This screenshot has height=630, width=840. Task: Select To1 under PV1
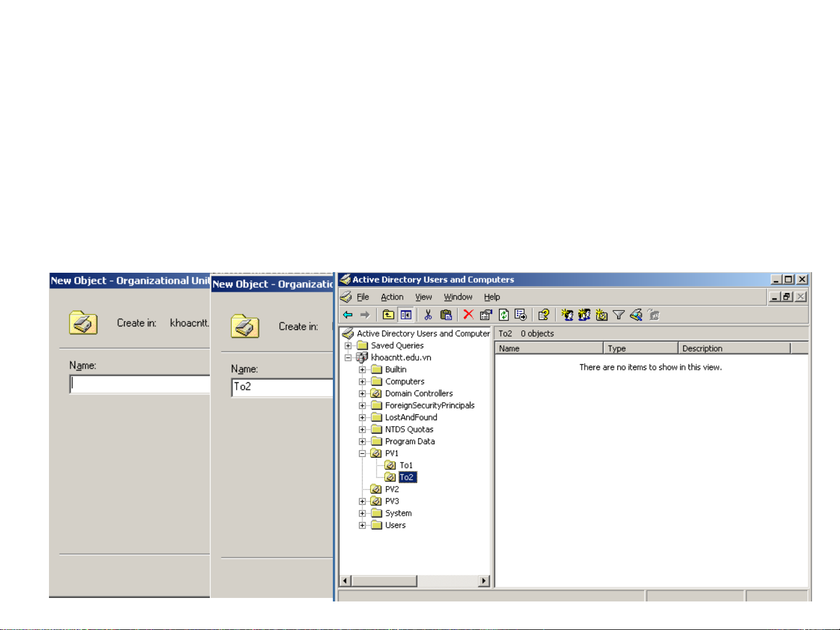[406, 465]
